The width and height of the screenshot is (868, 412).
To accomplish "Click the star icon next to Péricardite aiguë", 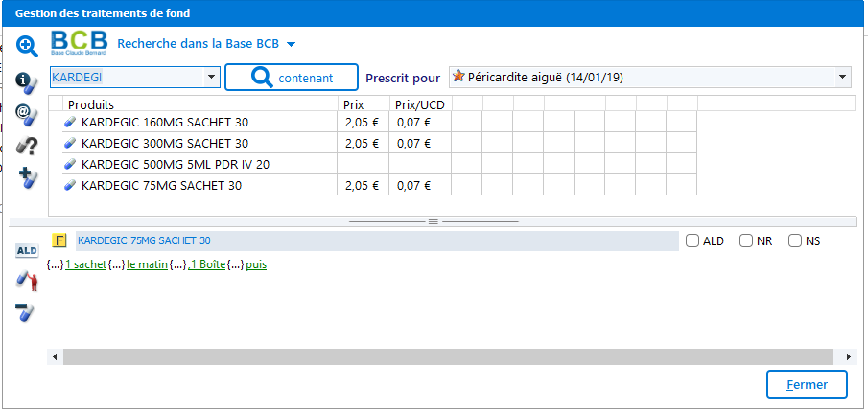I will click(x=458, y=77).
